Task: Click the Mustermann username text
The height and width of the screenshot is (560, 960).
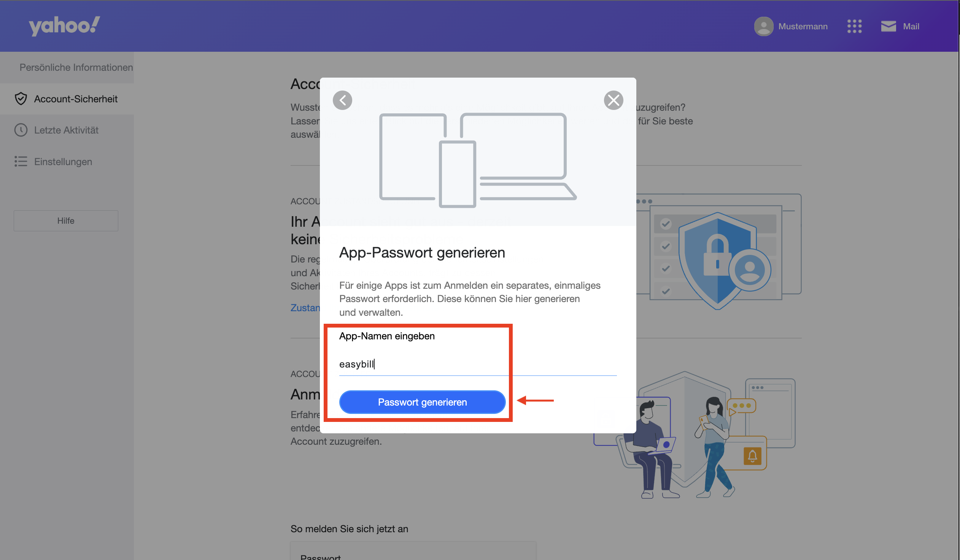Action: [x=803, y=26]
